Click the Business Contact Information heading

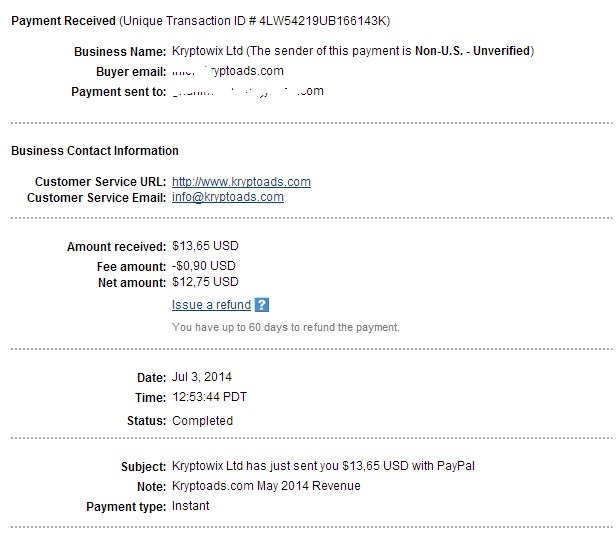pyautogui.click(x=95, y=151)
